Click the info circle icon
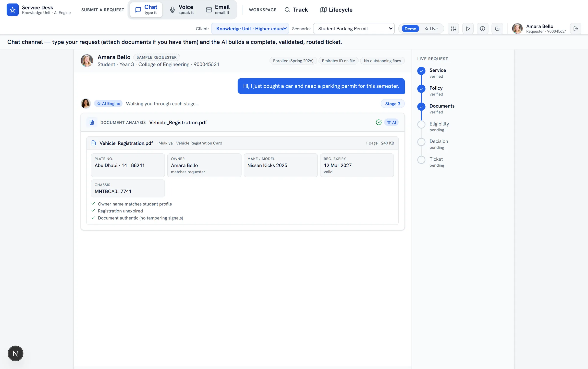This screenshot has height=369, width=588. (x=482, y=29)
